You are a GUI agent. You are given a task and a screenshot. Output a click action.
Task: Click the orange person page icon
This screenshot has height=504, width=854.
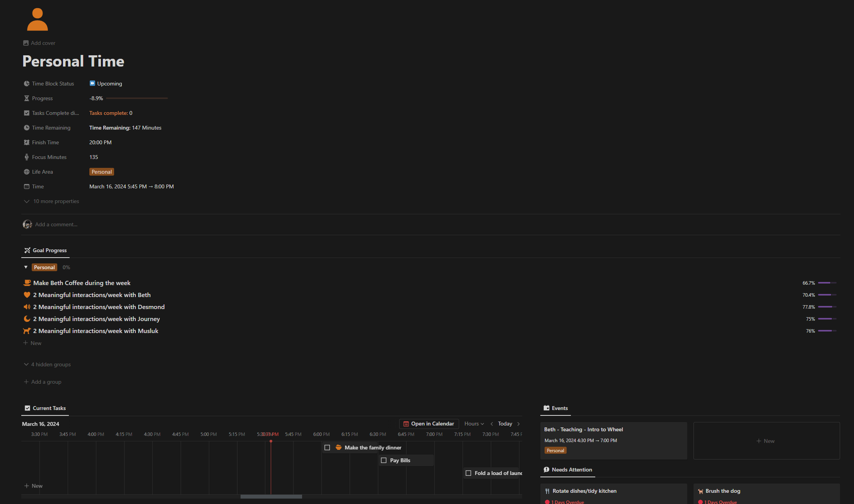coord(38,19)
